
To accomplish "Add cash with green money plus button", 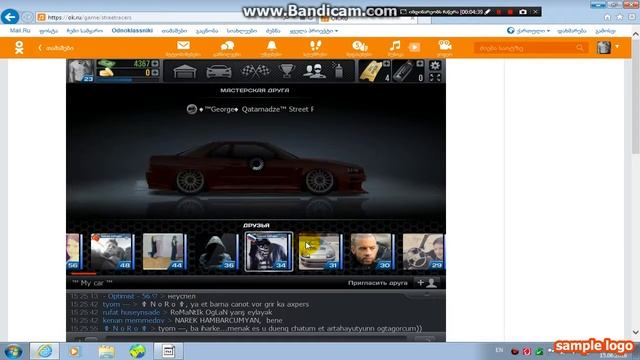I will 155,64.
